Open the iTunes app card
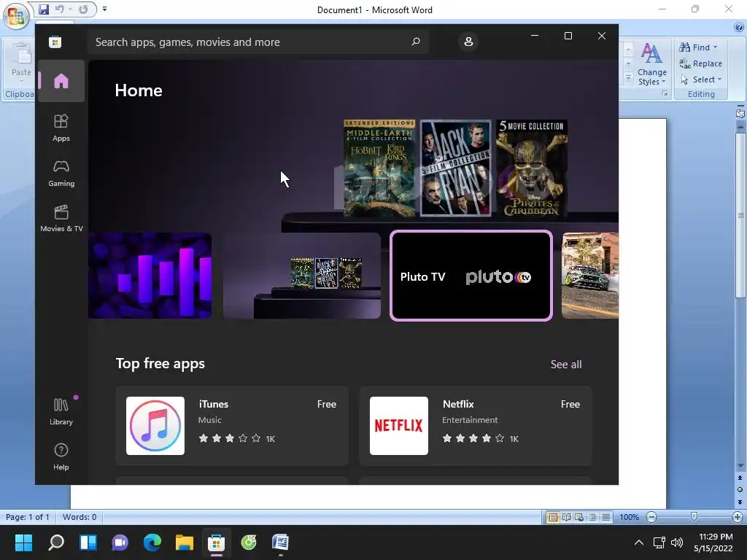The width and height of the screenshot is (747, 560). pos(232,426)
